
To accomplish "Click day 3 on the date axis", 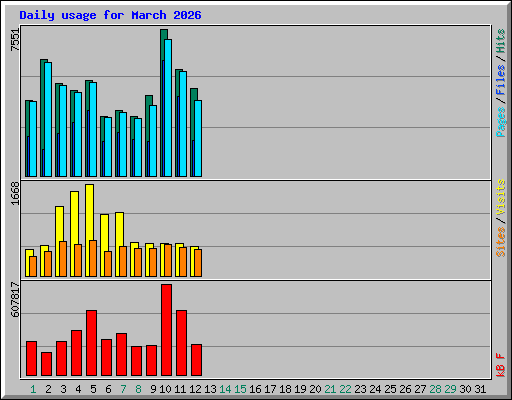I will pyautogui.click(x=63, y=389).
